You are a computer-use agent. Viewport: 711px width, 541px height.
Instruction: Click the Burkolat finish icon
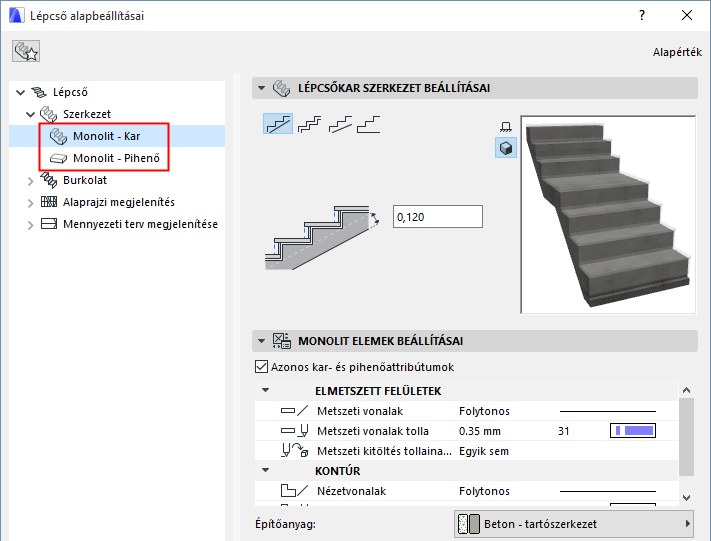tap(49, 180)
